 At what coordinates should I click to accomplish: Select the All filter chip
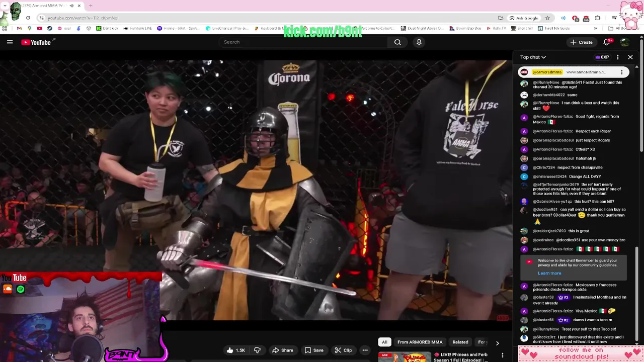384,342
